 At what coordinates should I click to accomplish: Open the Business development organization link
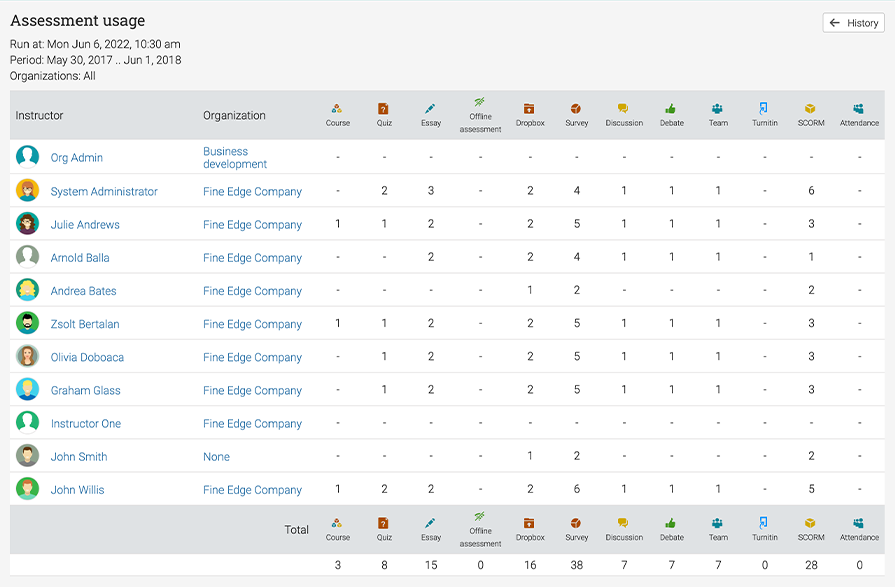coord(237,157)
